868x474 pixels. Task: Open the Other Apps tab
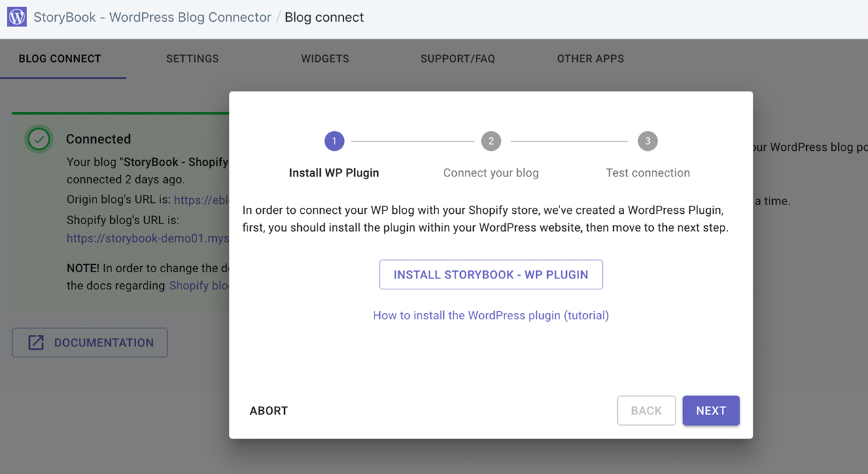point(590,59)
